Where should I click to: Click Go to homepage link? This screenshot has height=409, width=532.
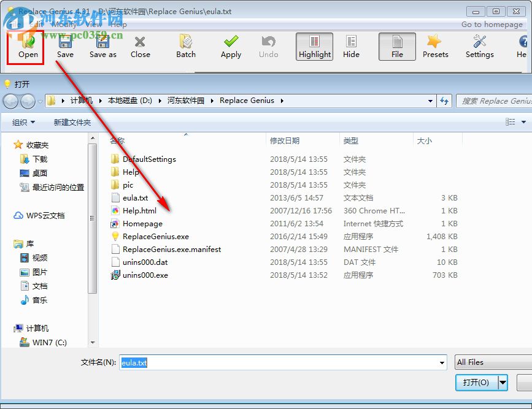click(x=492, y=25)
